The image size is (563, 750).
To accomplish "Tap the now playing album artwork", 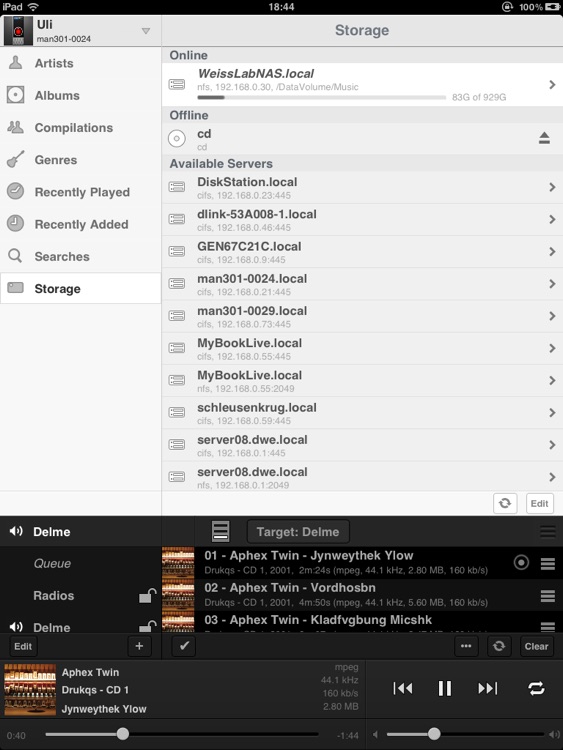I will [30, 689].
